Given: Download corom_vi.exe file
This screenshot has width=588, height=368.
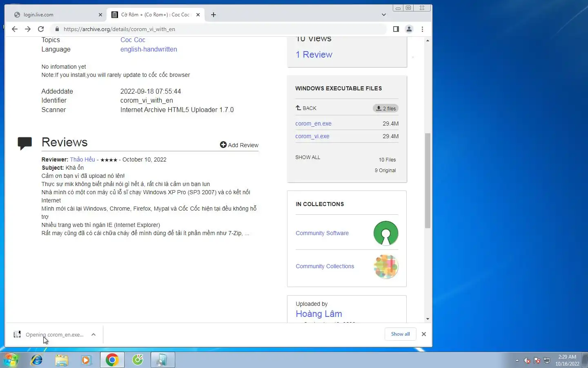Looking at the screenshot, I should click(312, 136).
